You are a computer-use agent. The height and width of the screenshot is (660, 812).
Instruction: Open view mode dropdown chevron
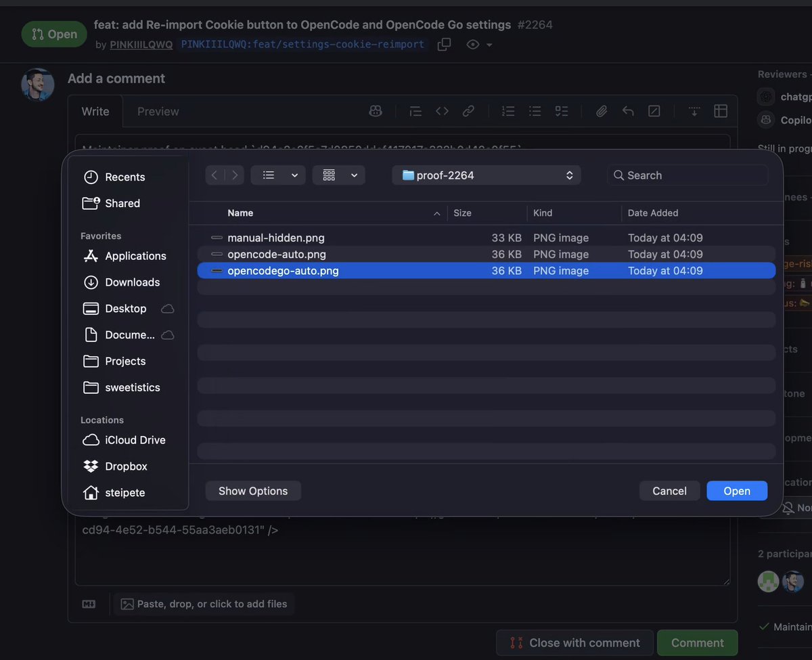(x=295, y=175)
